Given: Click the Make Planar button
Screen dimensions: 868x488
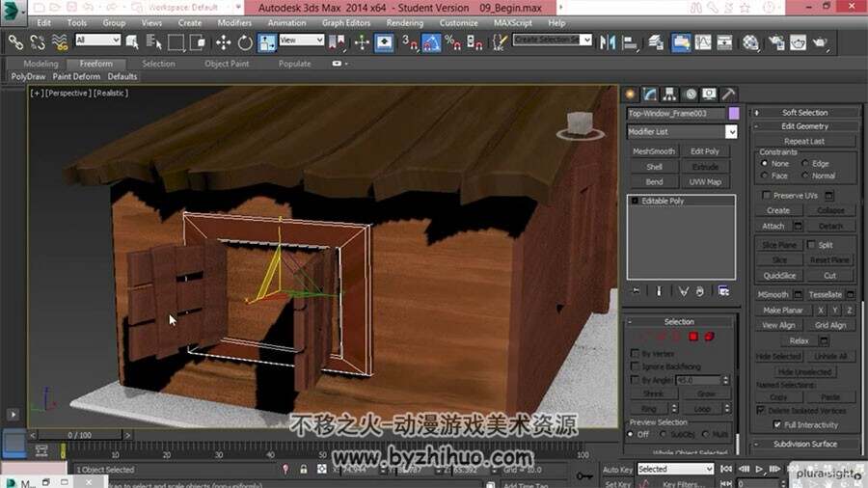Looking at the screenshot, I should 783,311.
